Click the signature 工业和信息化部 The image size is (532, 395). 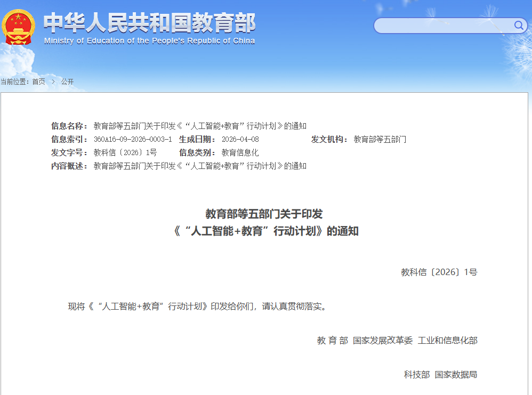tap(448, 341)
